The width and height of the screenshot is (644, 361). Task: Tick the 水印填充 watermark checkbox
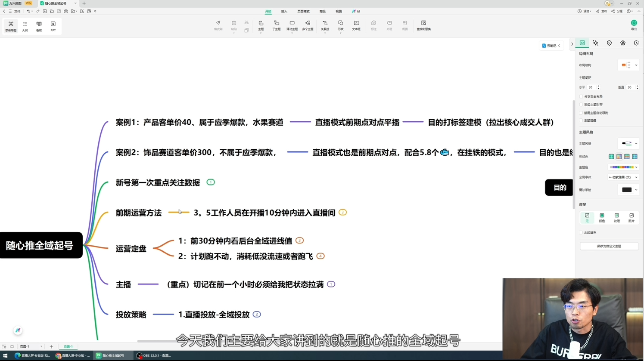[x=581, y=233]
